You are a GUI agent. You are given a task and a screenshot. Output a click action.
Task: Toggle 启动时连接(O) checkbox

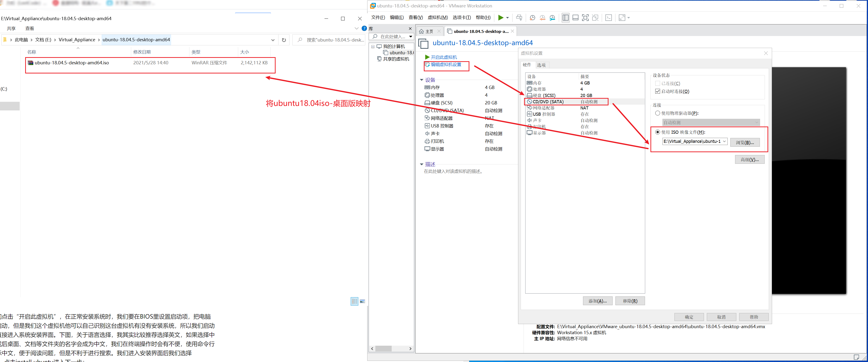click(657, 91)
